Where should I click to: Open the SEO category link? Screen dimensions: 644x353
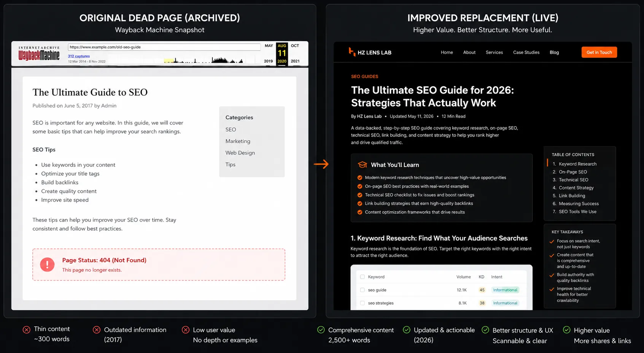pos(231,130)
